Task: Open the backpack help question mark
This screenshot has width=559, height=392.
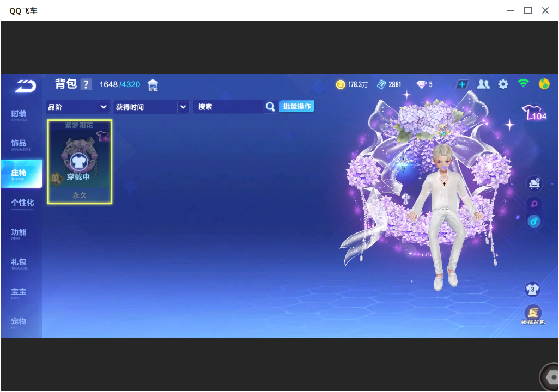Action: (86, 84)
